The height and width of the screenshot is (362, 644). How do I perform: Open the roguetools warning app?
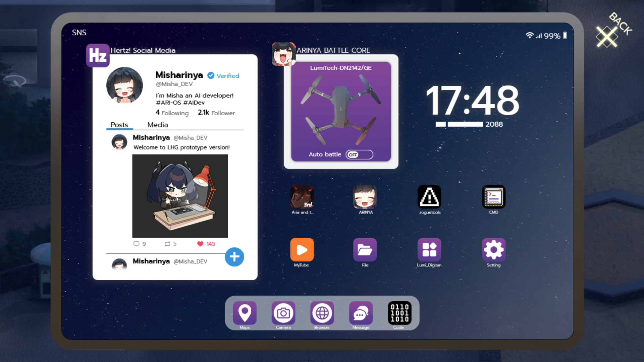429,197
